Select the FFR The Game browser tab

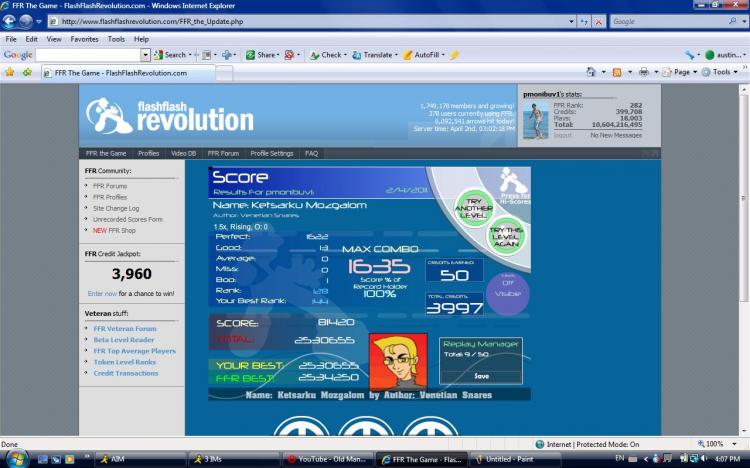coord(127,73)
